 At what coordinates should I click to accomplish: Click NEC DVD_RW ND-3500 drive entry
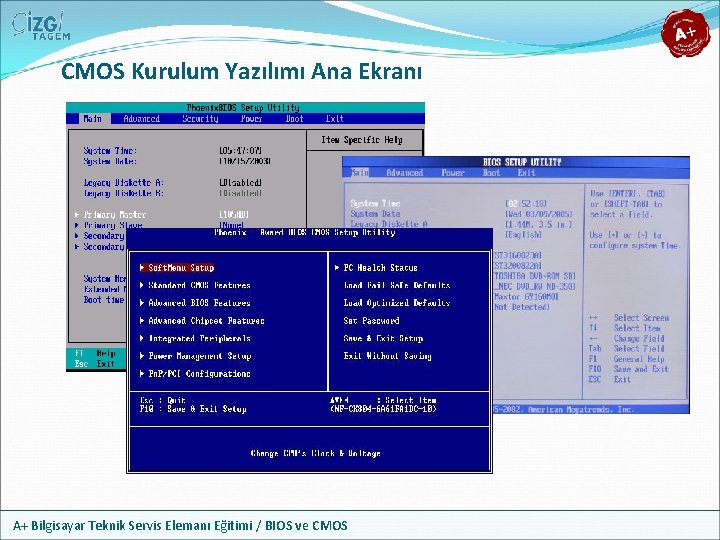click(x=534, y=287)
